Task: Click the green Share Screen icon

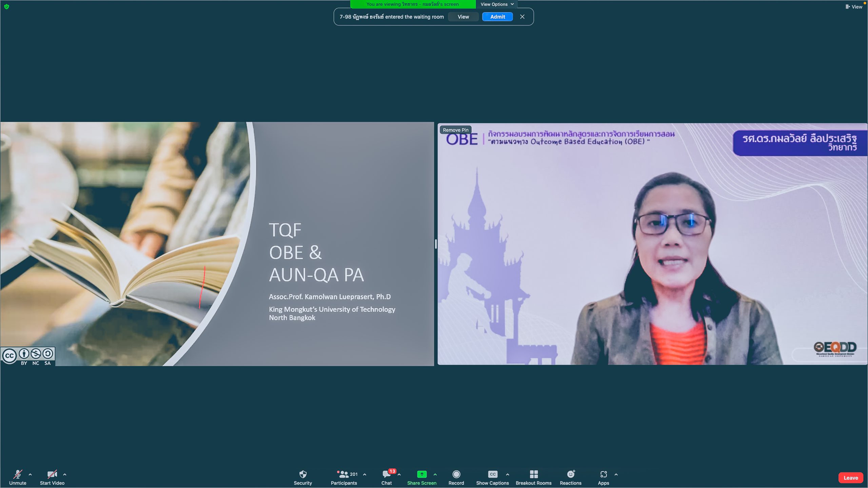Action: tap(422, 474)
